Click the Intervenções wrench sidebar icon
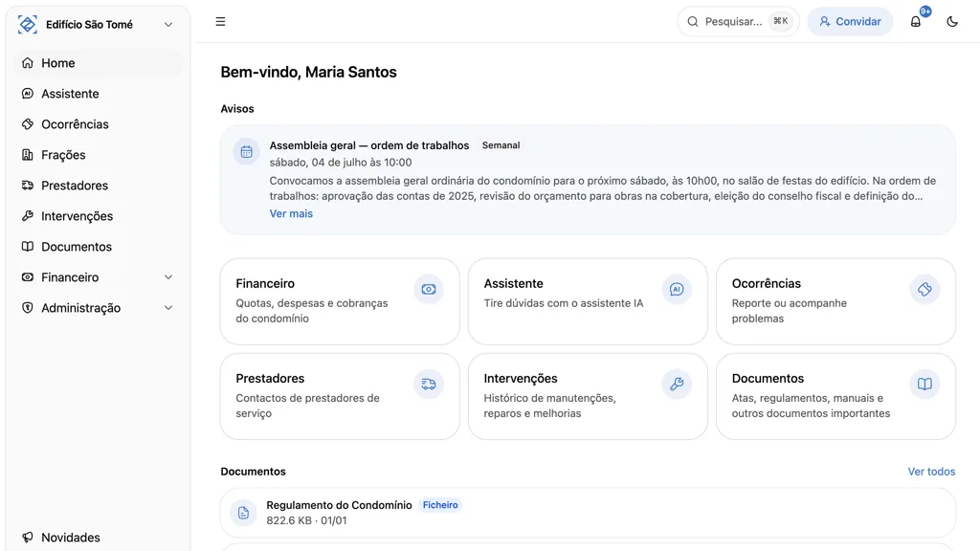This screenshot has height=551, width=980. click(28, 216)
